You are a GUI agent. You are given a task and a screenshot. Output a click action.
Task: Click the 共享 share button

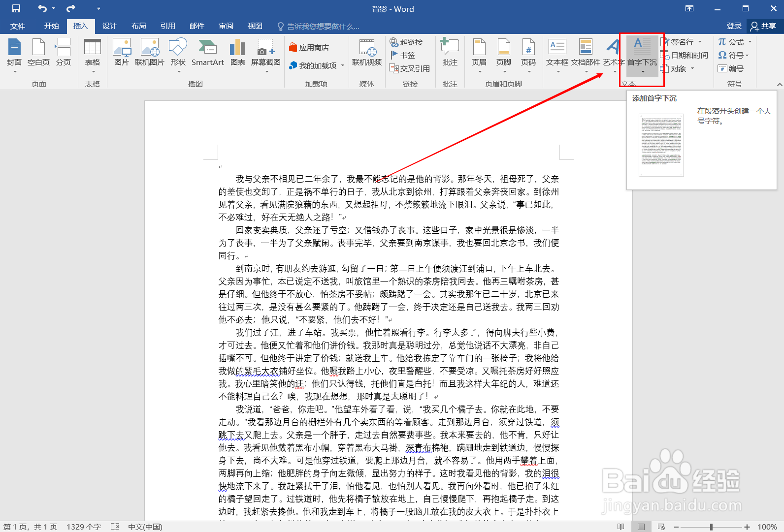(764, 26)
